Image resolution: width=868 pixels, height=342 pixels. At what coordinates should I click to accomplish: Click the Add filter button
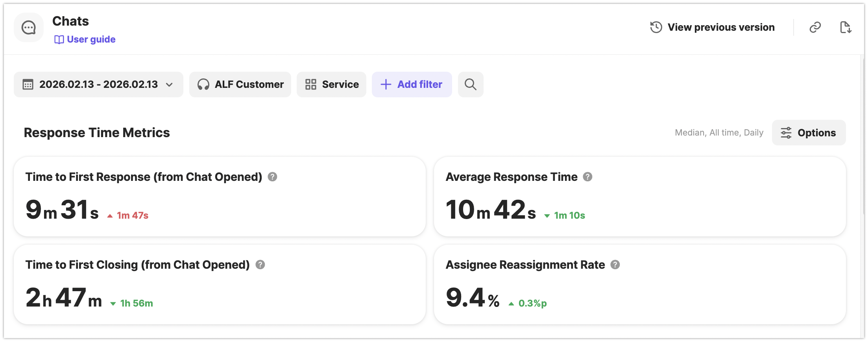(412, 84)
